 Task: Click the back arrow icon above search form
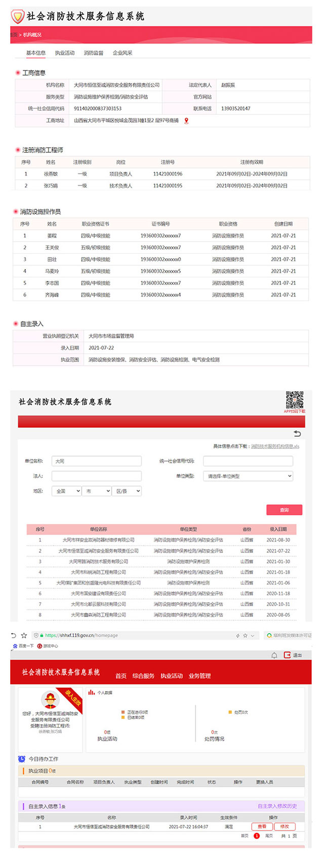coord(297,434)
